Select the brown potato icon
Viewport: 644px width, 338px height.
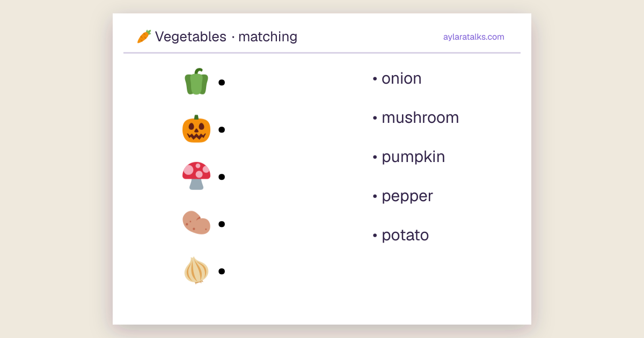(x=196, y=223)
